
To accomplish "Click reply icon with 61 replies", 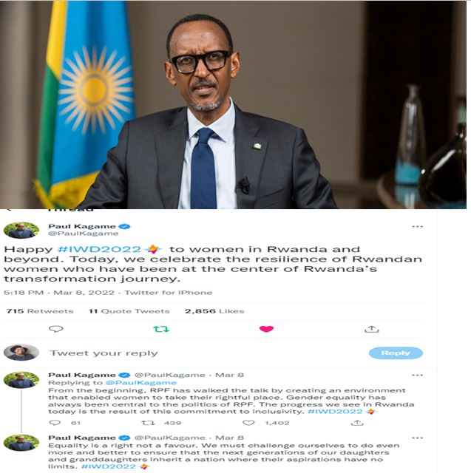I will click(55, 423).
